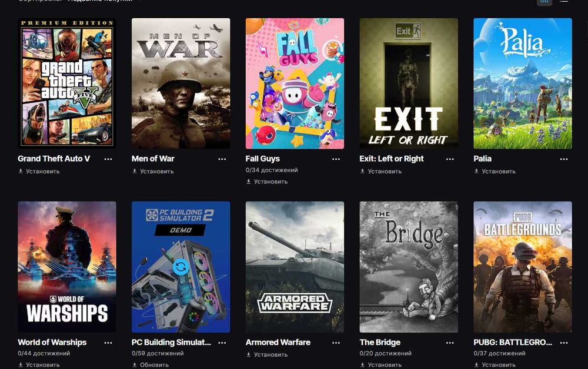Screen dimensions: 588x369
Task: Open more options for Grand Theft Auto V
Action: [108, 159]
